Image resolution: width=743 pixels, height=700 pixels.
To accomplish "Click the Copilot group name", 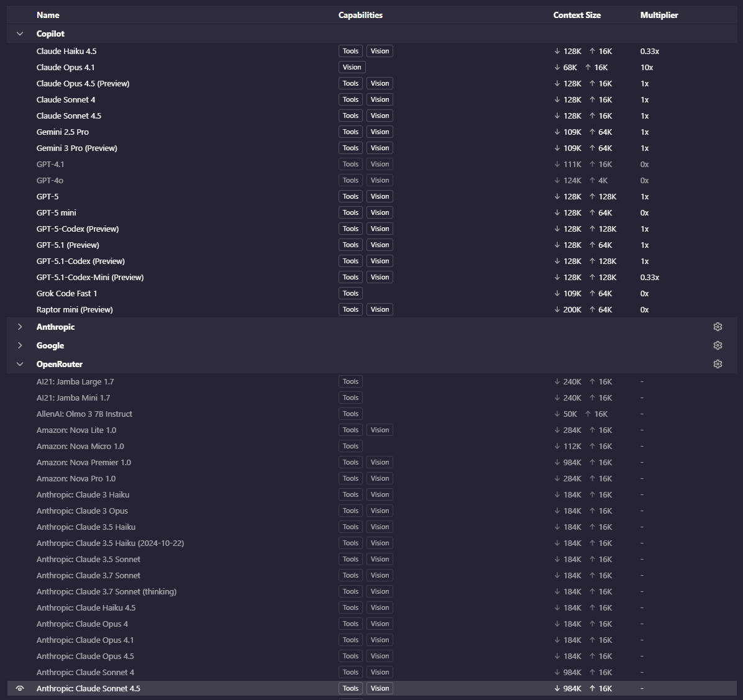I will tap(50, 34).
